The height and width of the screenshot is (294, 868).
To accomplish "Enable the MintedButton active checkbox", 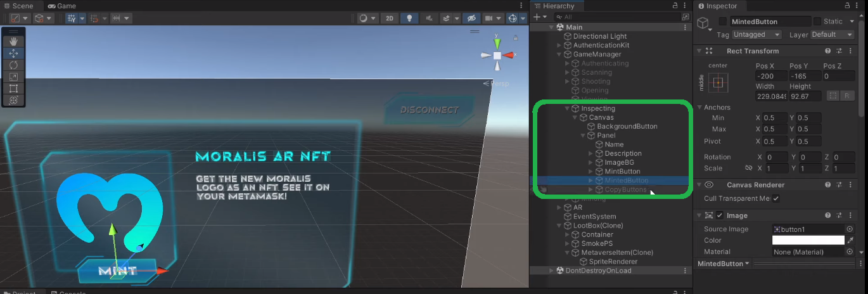I will 723,22.
